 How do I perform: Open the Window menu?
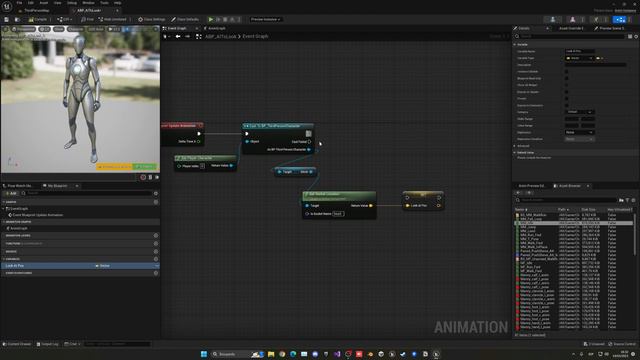tap(88, 3)
